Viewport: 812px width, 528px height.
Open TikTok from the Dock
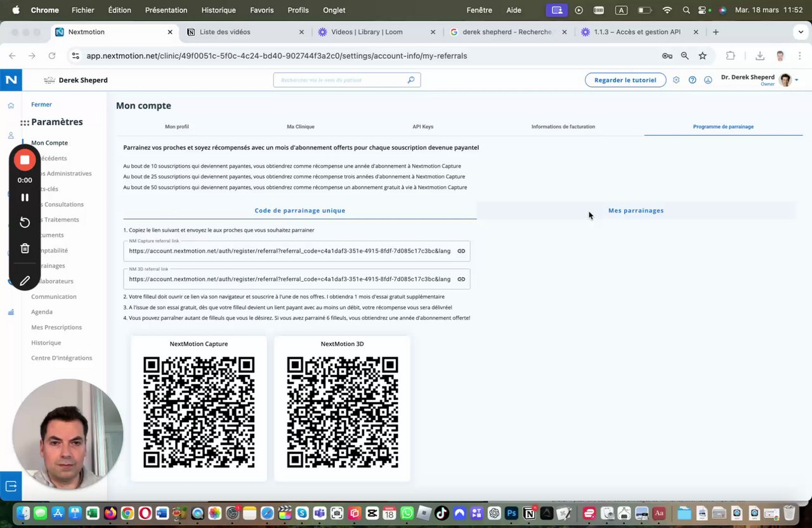442,513
